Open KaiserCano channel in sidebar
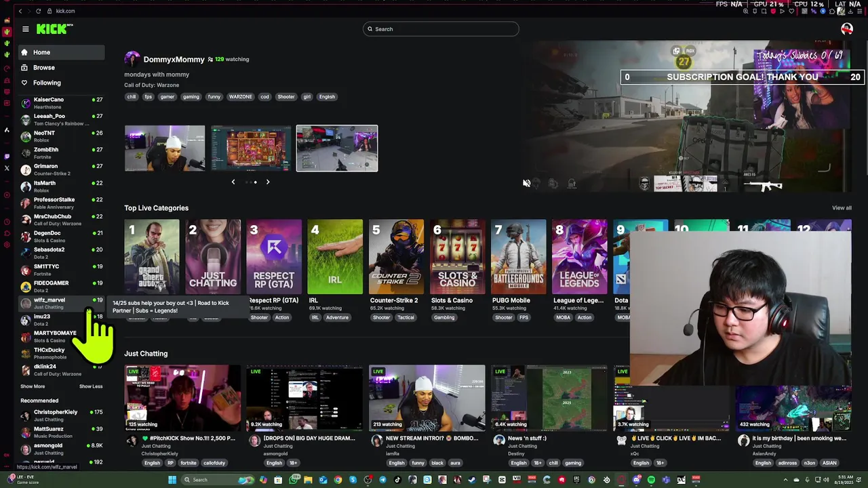The height and width of the screenshot is (488, 868). point(61,103)
